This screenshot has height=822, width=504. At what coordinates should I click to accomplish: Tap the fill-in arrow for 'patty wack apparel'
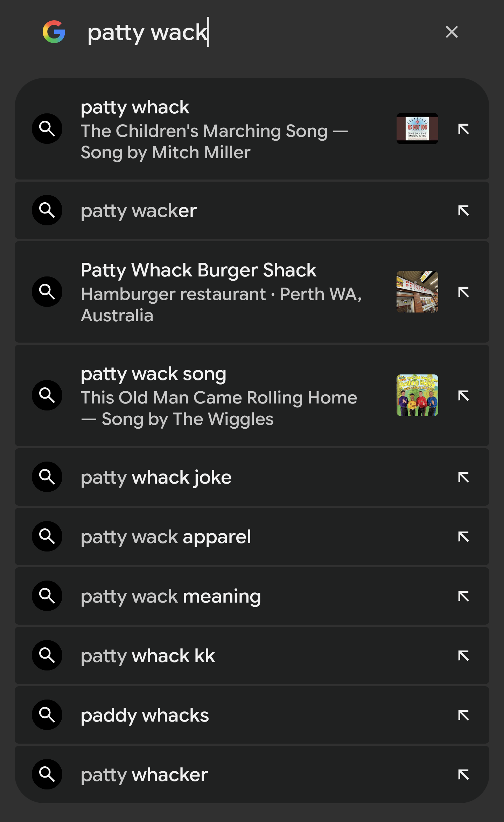pyautogui.click(x=463, y=536)
